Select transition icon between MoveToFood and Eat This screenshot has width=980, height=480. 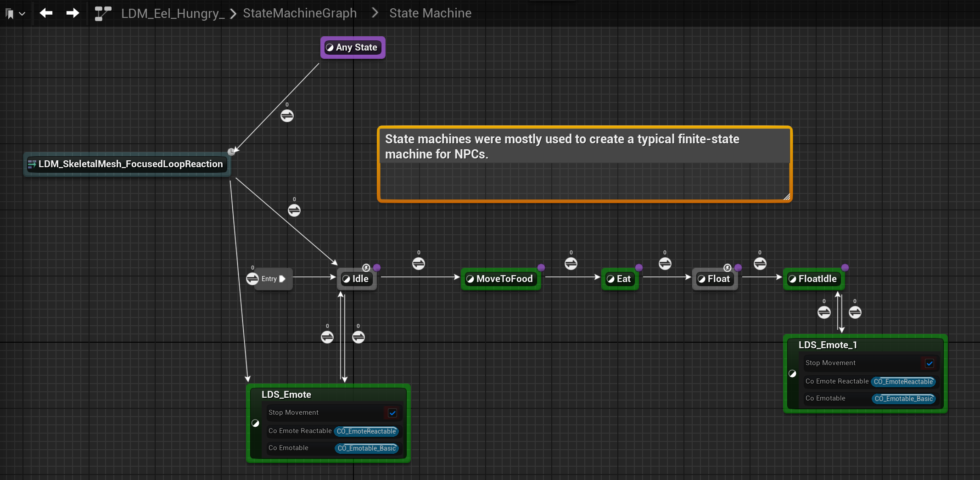[571, 264]
